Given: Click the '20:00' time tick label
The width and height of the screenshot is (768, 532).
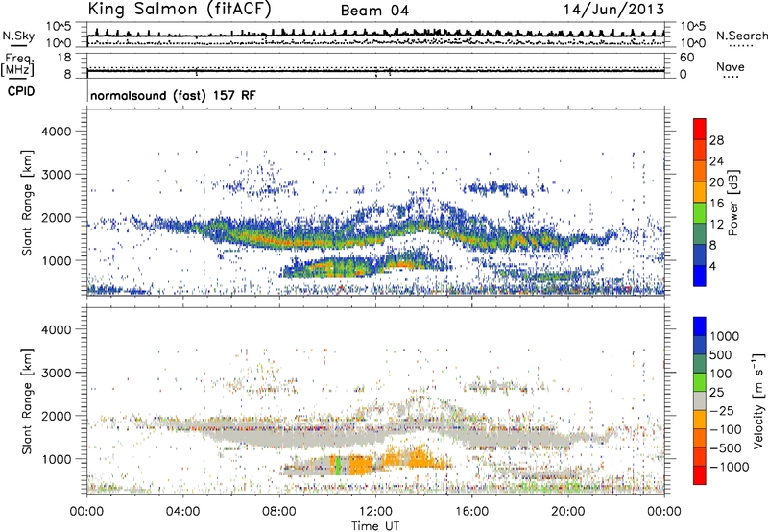Looking at the screenshot, I should (x=568, y=512).
